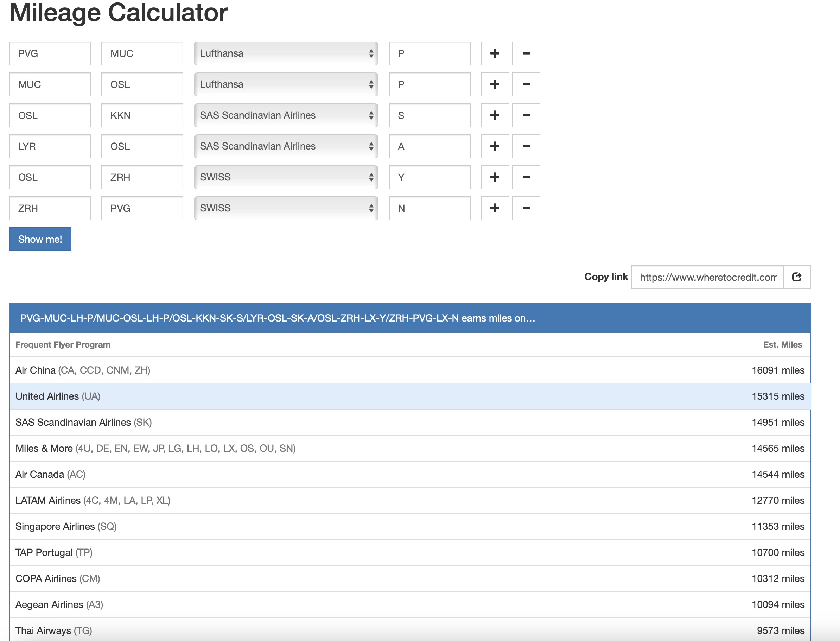Click the 14565 miles value

pos(778,448)
